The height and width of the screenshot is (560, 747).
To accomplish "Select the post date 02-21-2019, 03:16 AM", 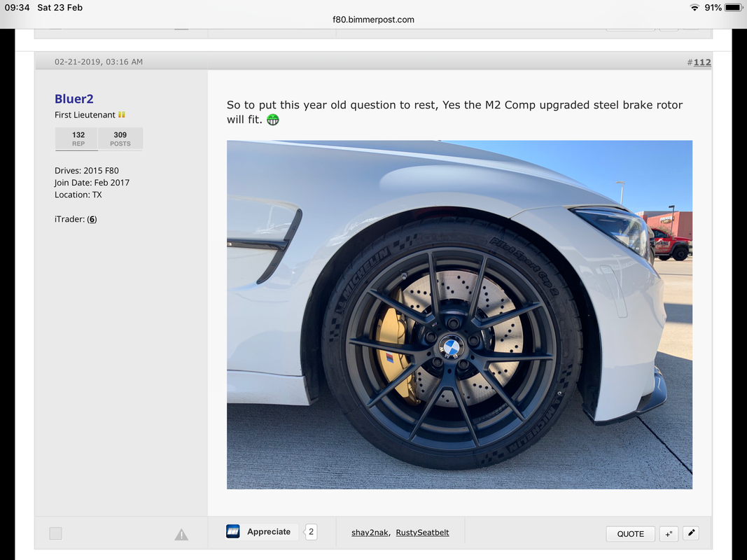I will (x=99, y=62).
